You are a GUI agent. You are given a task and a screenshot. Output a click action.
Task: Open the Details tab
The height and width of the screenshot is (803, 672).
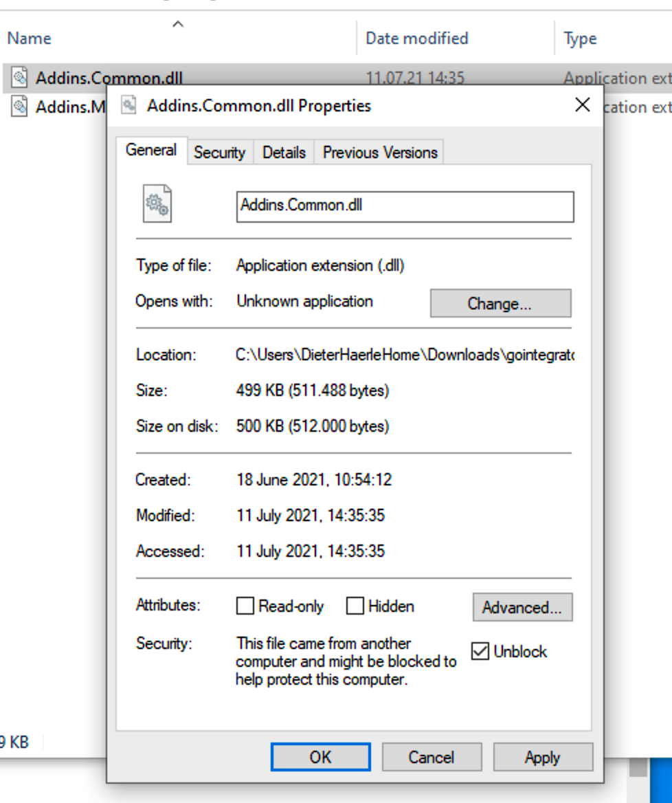click(284, 152)
